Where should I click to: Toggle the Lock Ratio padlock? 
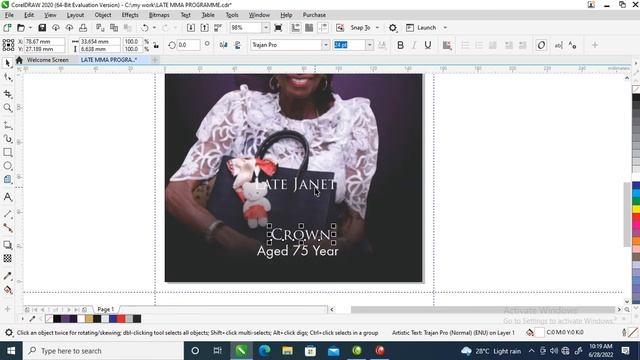click(156, 45)
